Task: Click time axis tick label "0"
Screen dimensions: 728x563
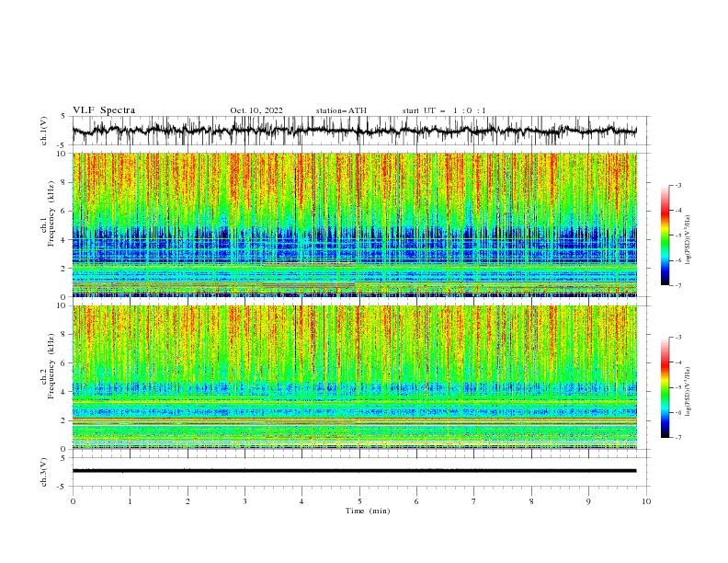Action: click(73, 501)
